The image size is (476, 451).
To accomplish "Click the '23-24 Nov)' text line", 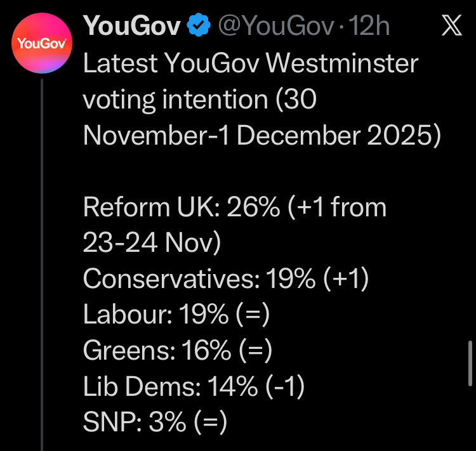I will pyautogui.click(x=152, y=243).
